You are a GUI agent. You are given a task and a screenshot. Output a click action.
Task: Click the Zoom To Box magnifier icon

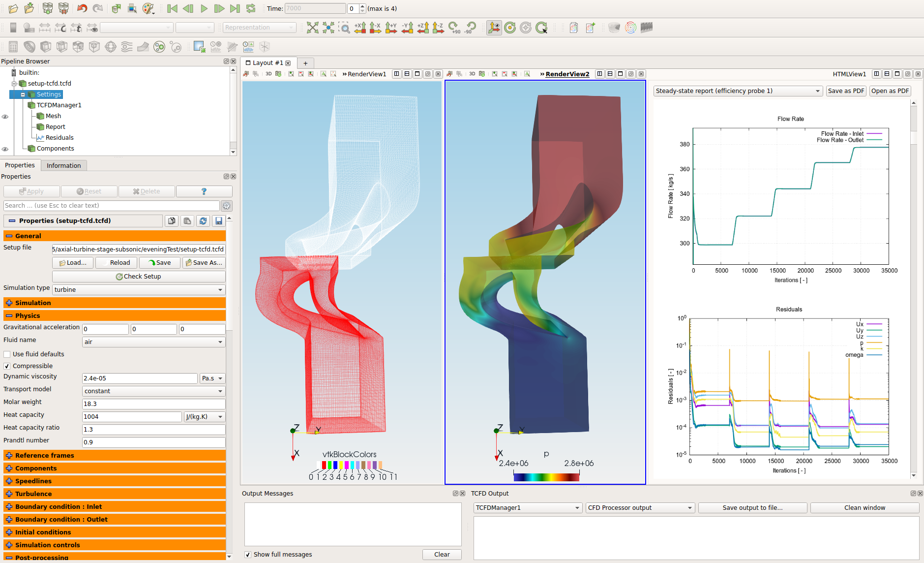pos(344,28)
